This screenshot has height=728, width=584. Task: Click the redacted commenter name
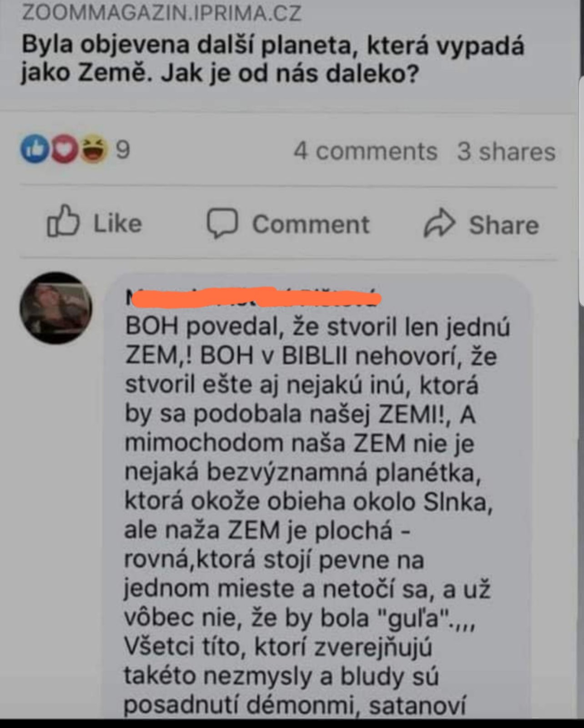point(253,298)
